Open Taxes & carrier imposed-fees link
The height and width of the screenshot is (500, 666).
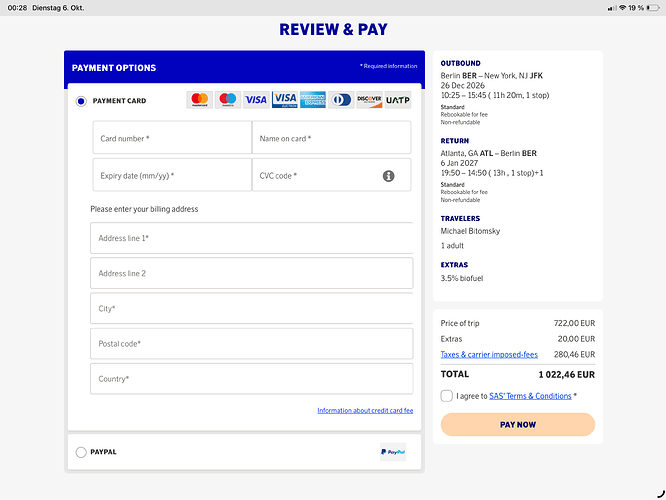[x=489, y=354]
